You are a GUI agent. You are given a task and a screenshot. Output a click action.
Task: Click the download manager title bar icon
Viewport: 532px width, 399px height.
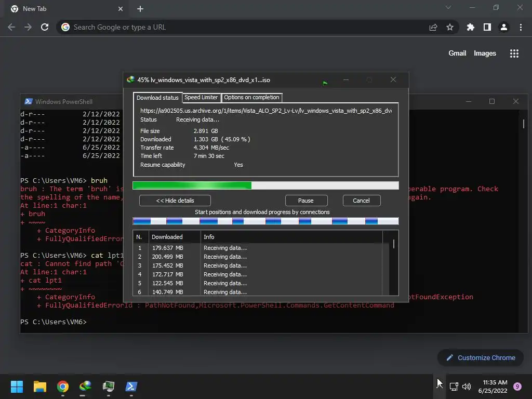coord(130,79)
